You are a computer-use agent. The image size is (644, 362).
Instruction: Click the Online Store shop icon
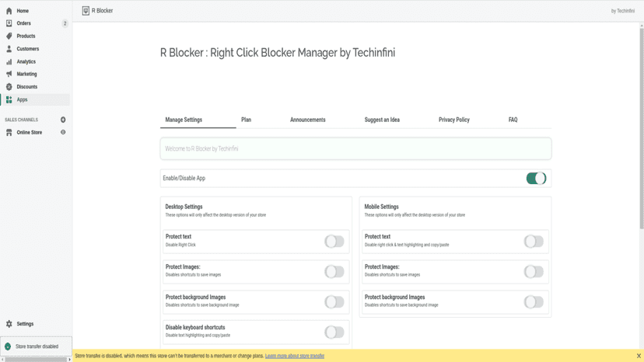[x=9, y=132]
